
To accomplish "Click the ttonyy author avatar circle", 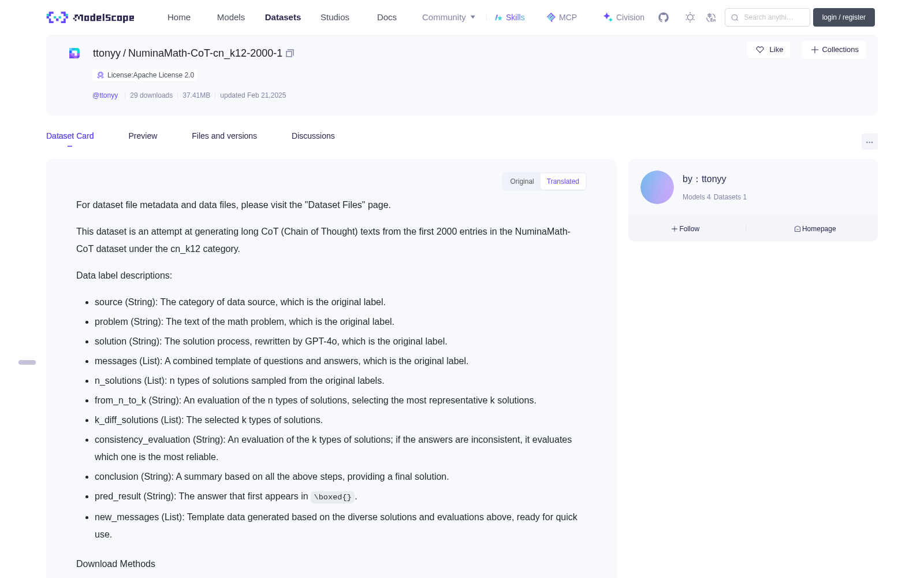I will coord(657,187).
